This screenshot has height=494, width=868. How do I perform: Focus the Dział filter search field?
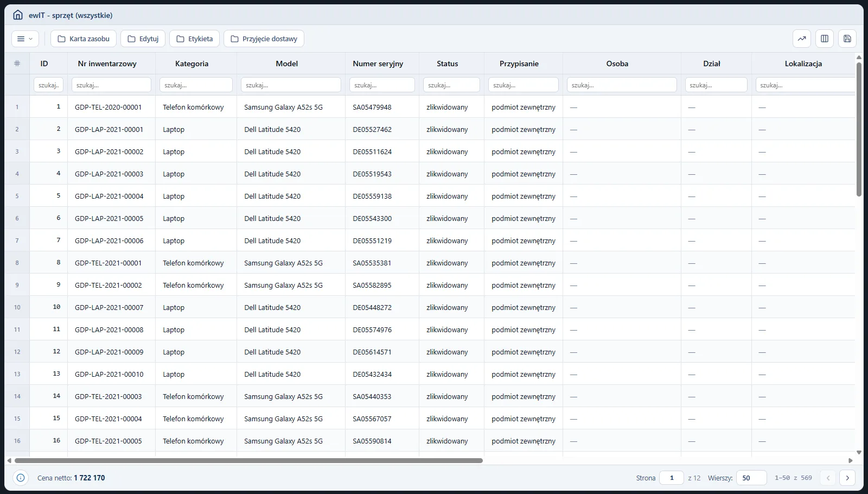tap(716, 85)
